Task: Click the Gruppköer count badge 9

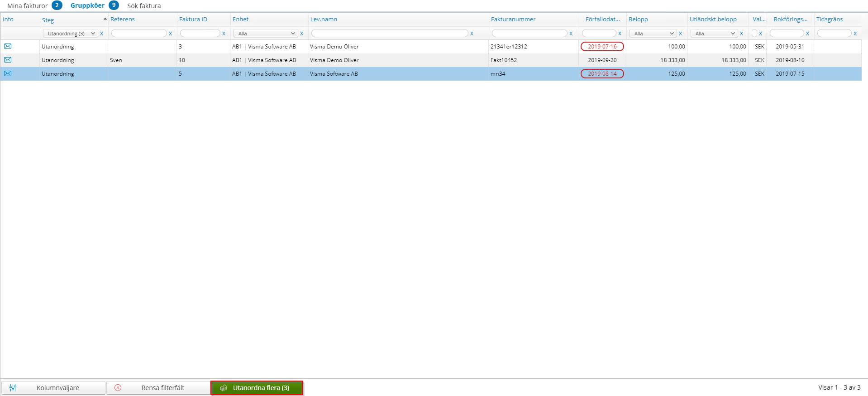Action: tap(114, 5)
